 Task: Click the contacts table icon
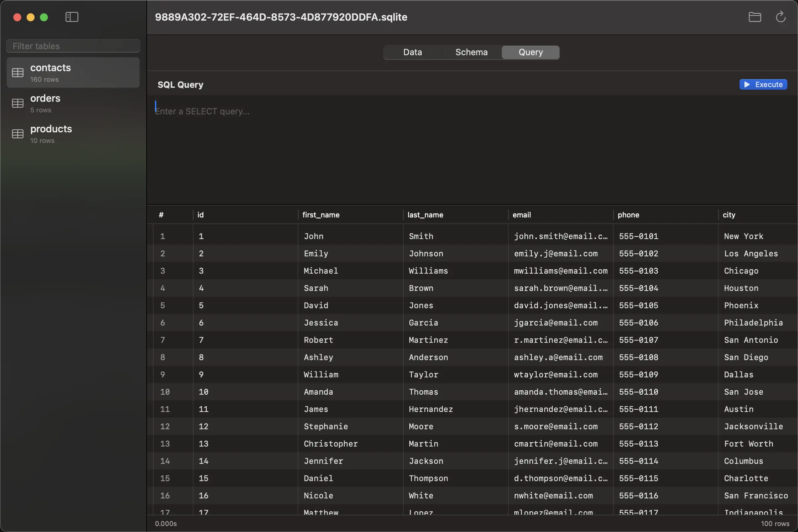pyautogui.click(x=18, y=72)
